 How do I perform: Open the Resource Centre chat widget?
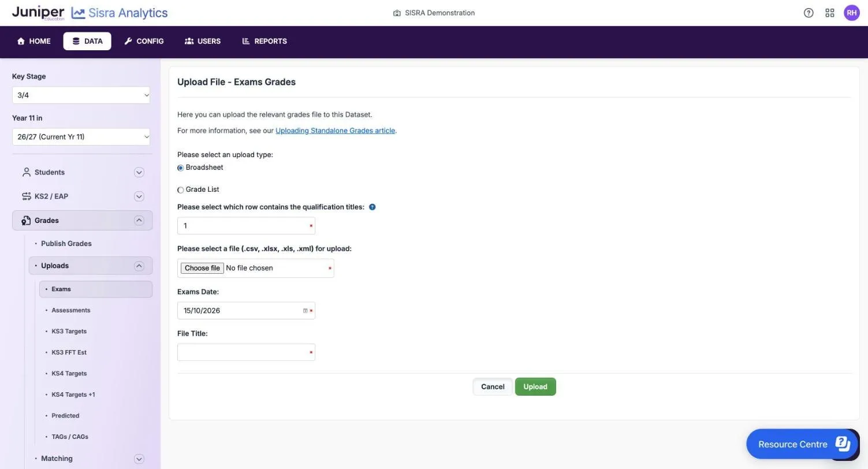coord(803,444)
